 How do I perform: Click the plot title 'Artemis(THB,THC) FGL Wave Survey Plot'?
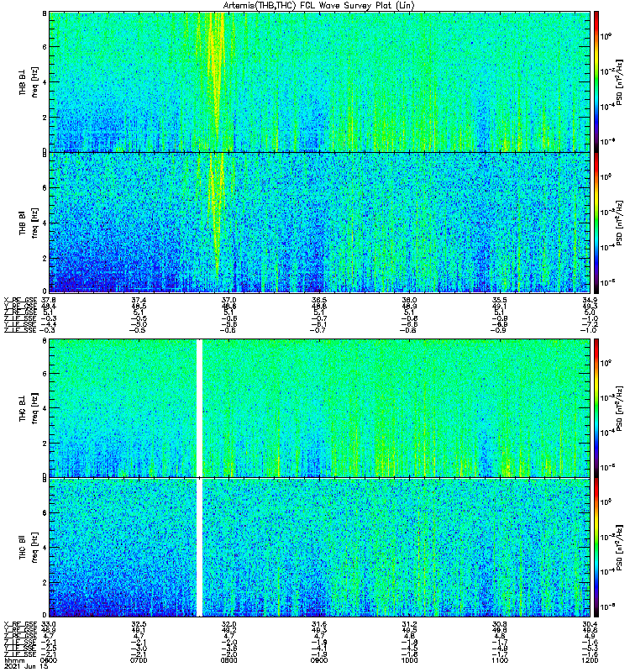tap(318, 6)
